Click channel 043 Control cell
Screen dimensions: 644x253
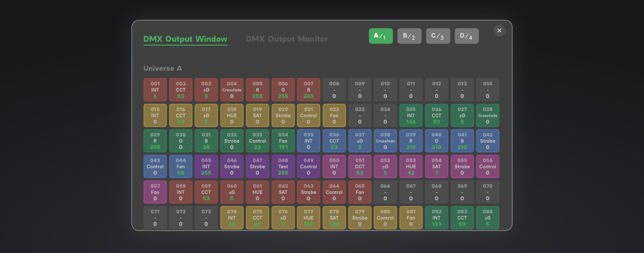[155, 166]
